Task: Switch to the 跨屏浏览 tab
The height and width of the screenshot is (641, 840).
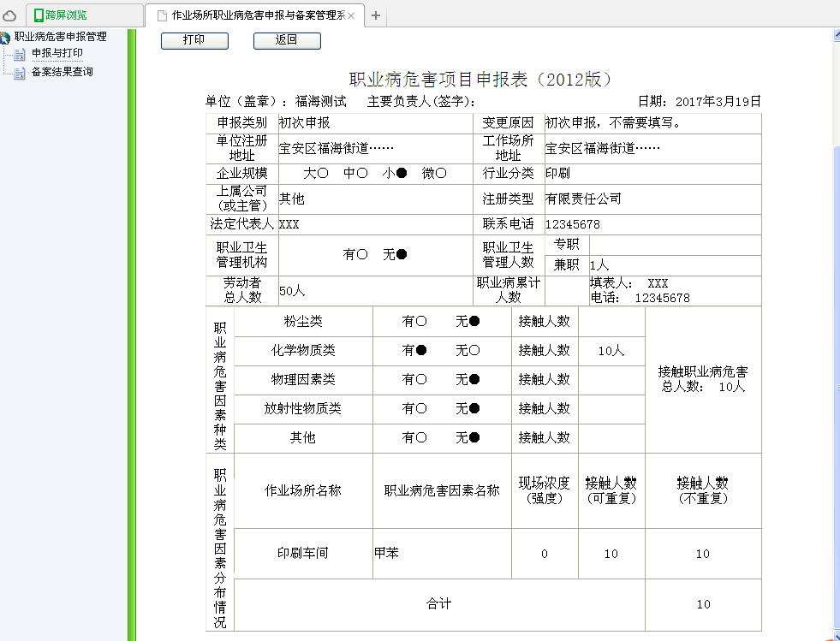Action: pyautogui.click(x=66, y=15)
